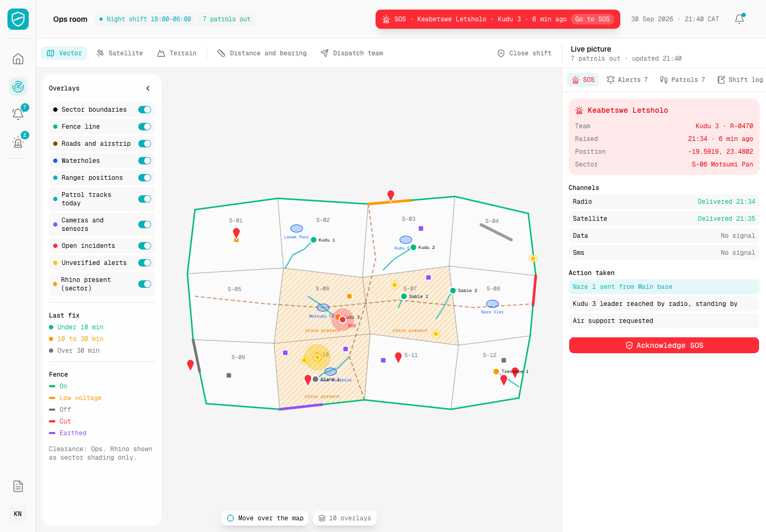Open the 10 overlays layer control
This screenshot has width=766, height=532.
(345, 518)
